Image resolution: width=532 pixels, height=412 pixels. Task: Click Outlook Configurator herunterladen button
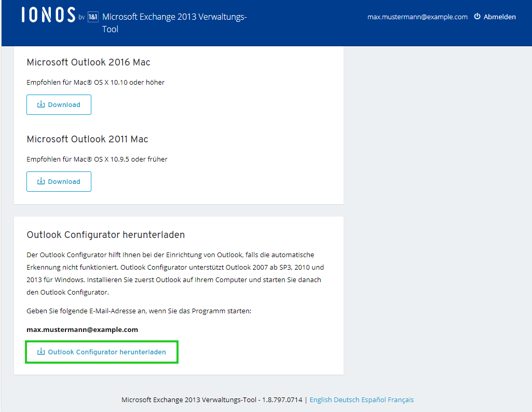tap(101, 352)
